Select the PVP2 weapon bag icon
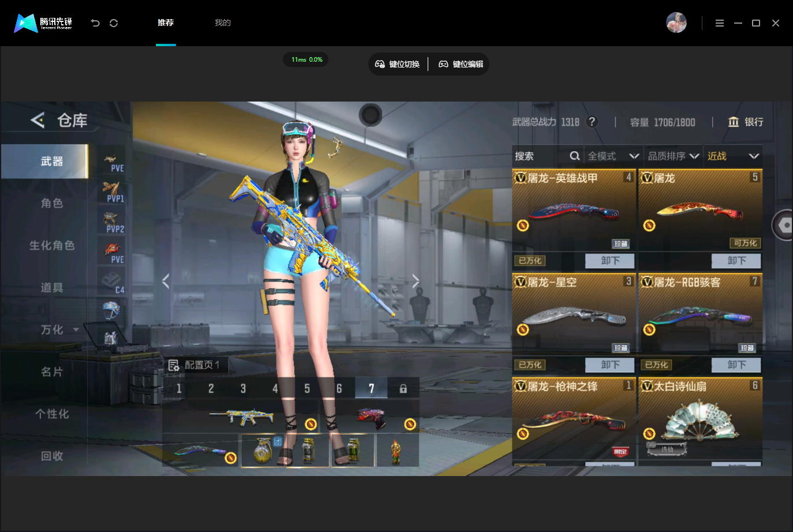This screenshot has width=793, height=532. [112, 222]
